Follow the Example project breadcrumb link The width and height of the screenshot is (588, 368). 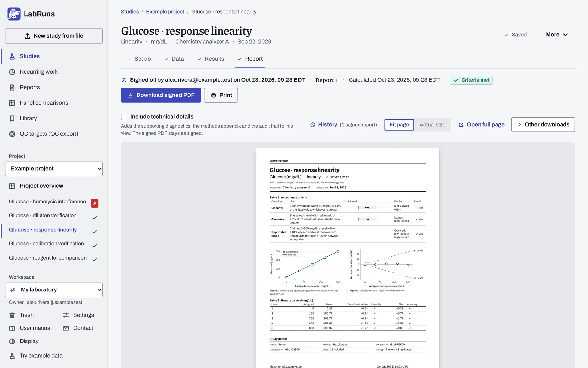165,12
